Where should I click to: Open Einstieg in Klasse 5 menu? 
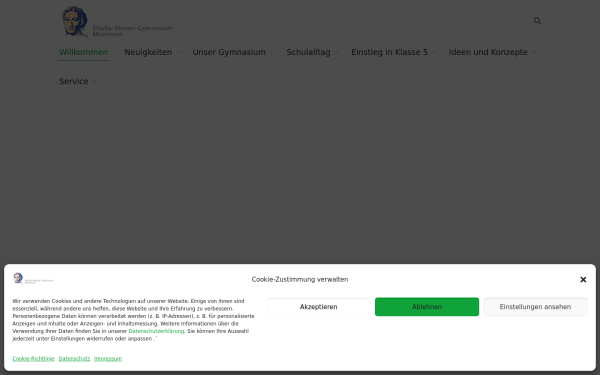[390, 52]
